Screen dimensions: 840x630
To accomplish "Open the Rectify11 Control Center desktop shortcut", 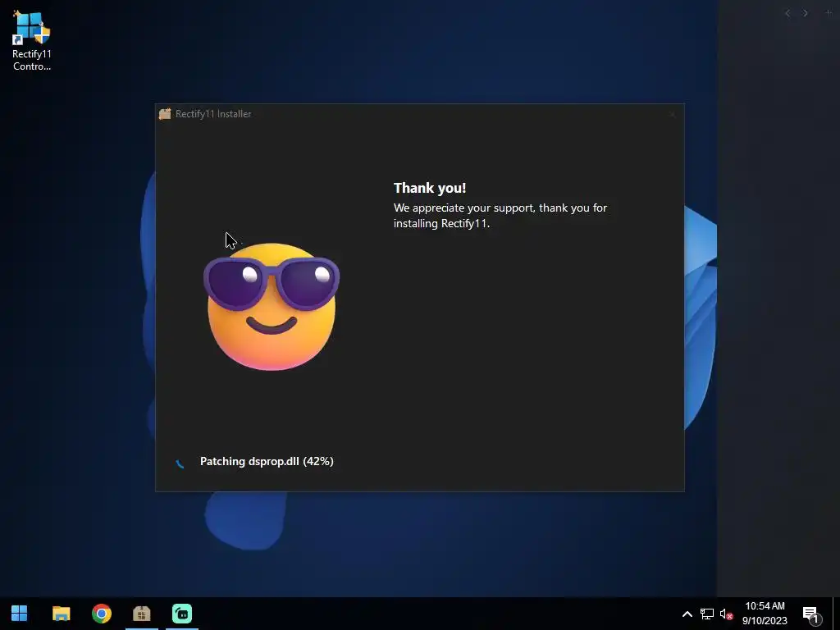I will point(32,41).
